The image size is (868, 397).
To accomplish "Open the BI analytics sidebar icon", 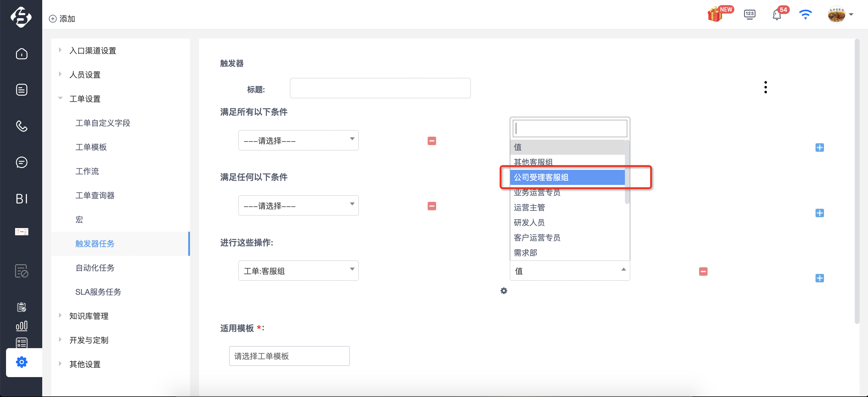I will point(22,198).
